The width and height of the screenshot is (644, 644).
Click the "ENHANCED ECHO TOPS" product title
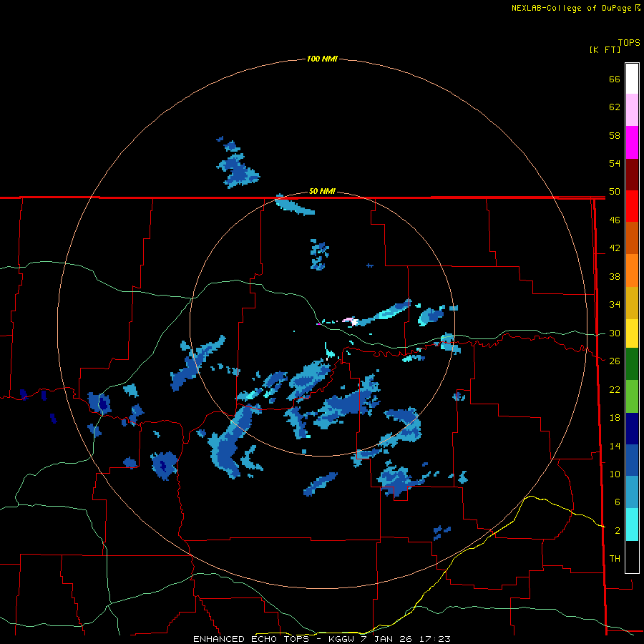250,639
